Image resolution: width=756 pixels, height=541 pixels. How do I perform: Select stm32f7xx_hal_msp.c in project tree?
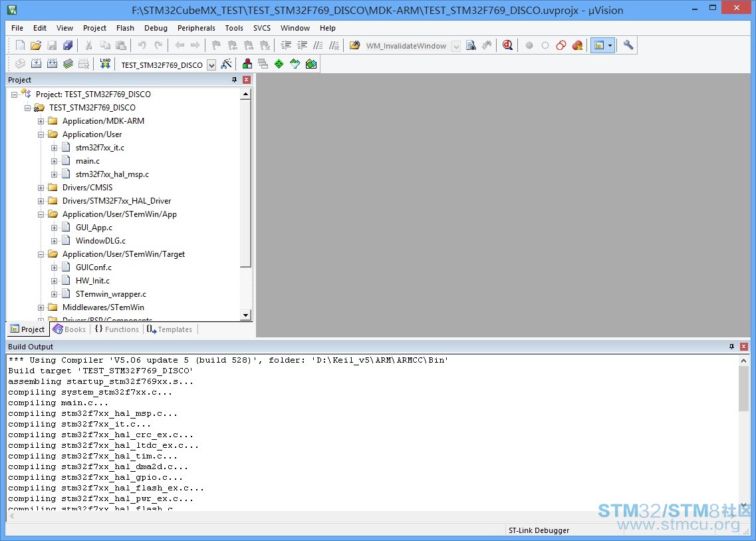(x=112, y=174)
